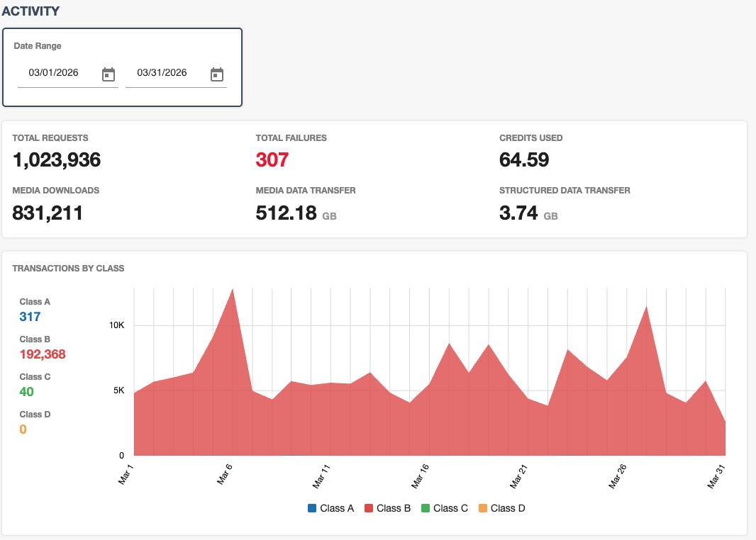Click the Total Failures value 307
756x540 pixels.
[x=270, y=160]
